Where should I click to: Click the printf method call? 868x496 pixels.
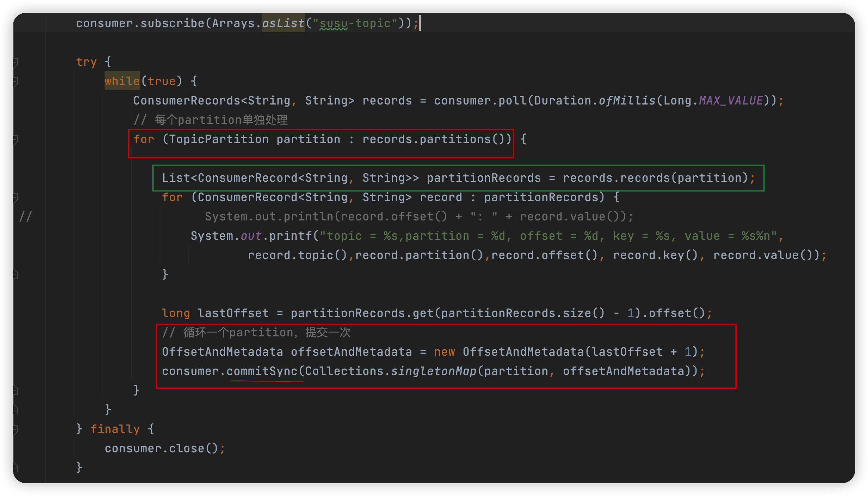point(290,236)
